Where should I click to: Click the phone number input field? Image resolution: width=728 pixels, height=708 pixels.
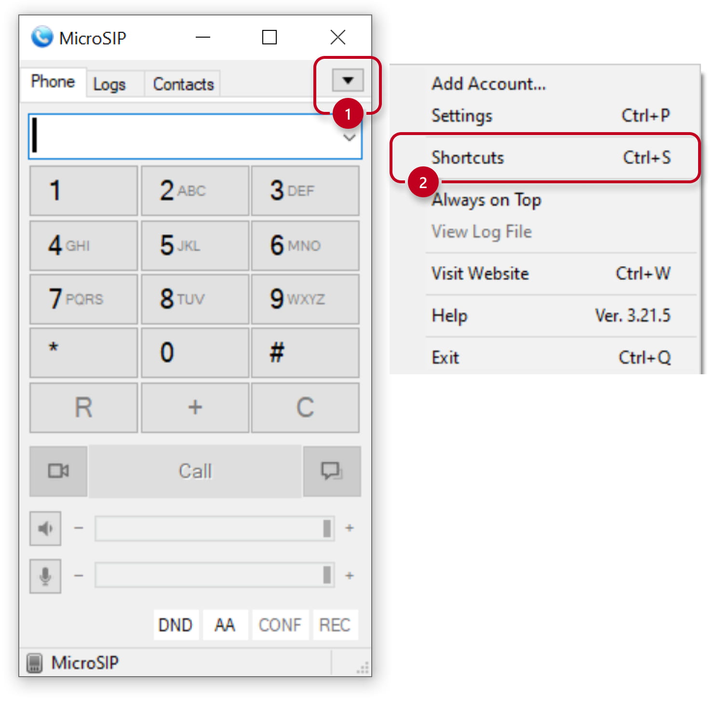tap(195, 136)
